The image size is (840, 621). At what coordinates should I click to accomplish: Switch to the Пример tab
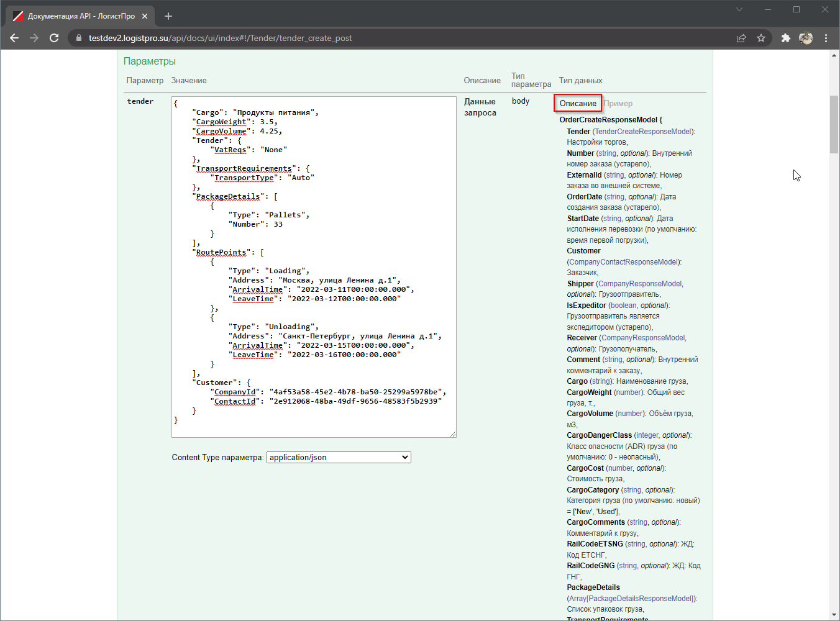point(618,104)
